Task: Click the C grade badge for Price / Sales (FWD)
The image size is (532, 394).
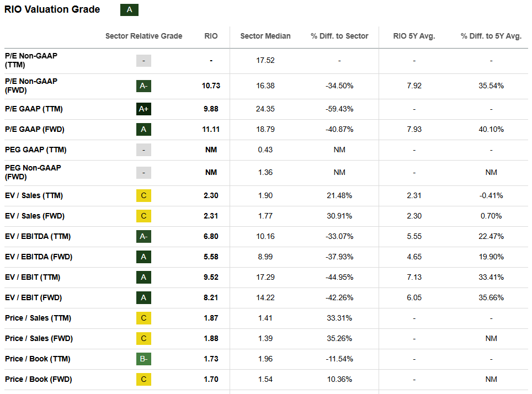Action: coord(143,338)
